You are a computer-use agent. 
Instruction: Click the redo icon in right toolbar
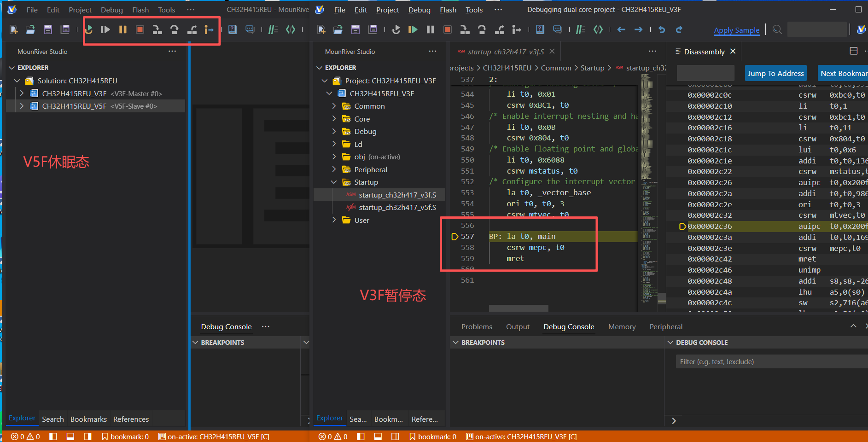(679, 29)
